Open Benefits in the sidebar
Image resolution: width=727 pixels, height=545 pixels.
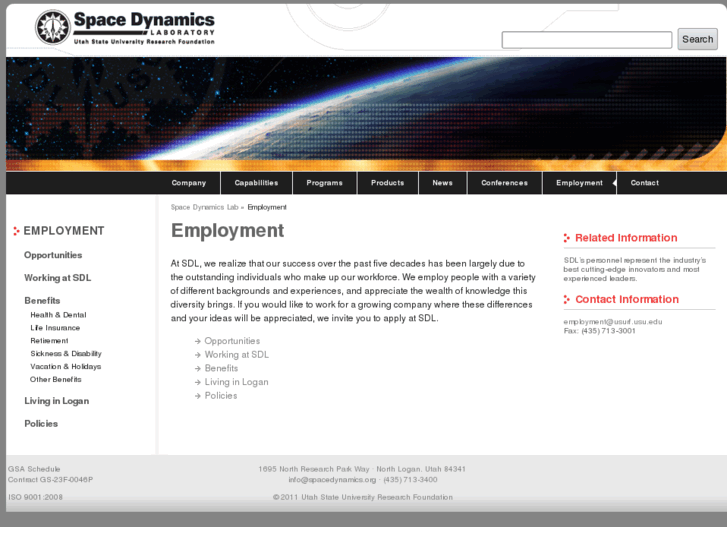tap(42, 301)
